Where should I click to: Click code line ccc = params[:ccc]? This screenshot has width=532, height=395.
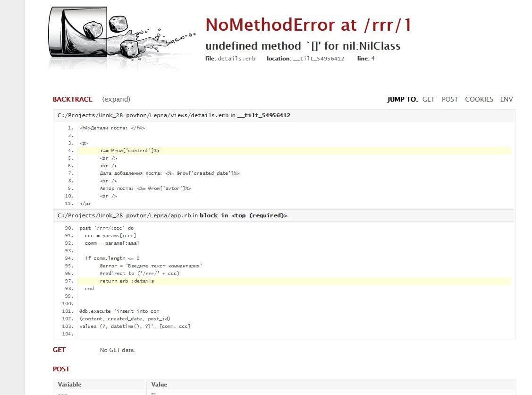click(x=110, y=235)
